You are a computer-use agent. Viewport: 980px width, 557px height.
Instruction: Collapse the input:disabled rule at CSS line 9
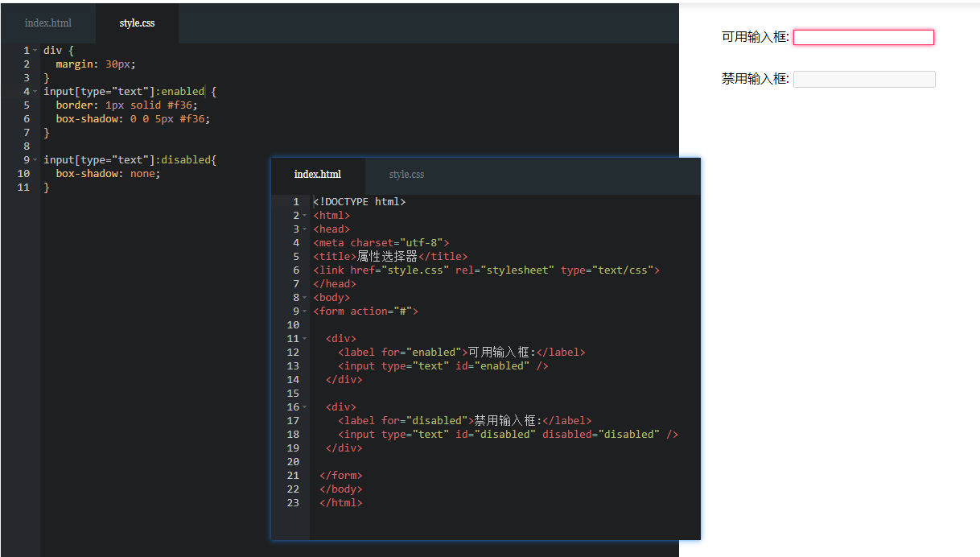pos(35,160)
